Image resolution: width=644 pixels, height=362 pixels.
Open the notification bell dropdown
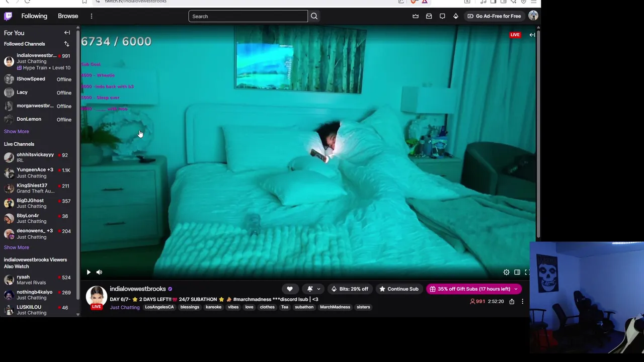(313, 289)
